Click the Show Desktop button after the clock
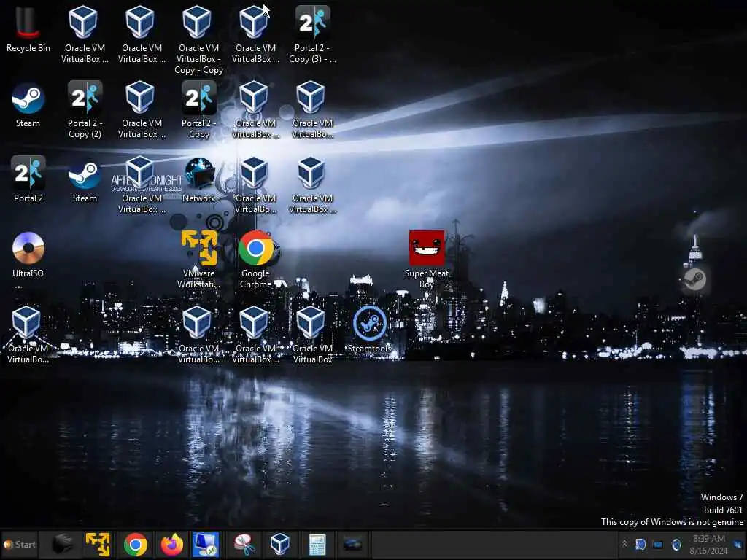The width and height of the screenshot is (747, 560). pyautogui.click(x=740, y=545)
